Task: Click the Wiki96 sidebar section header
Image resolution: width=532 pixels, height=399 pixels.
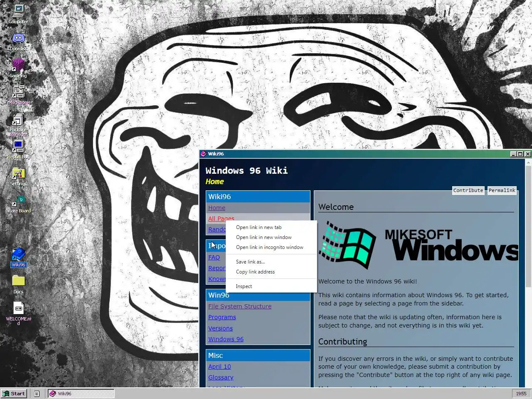Action: (258, 197)
